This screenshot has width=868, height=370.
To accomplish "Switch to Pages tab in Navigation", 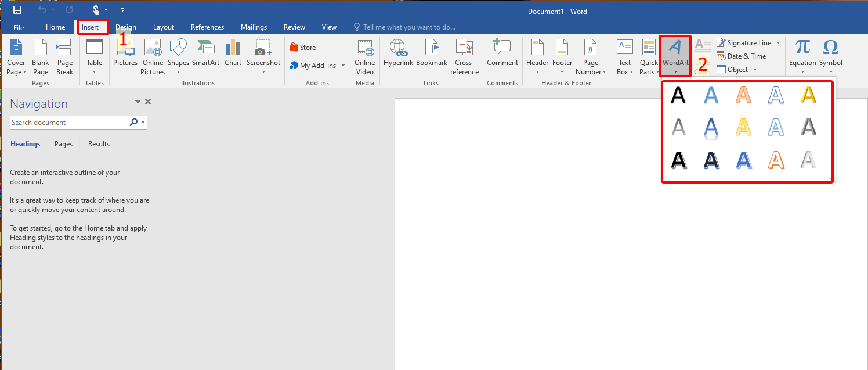I will click(64, 144).
